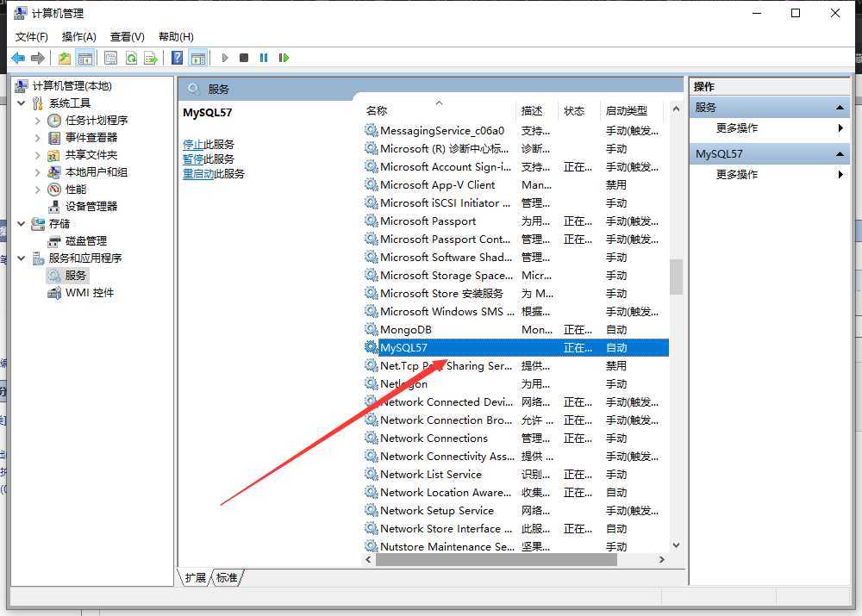Select the MongoDB service row
This screenshot has width=862, height=616.
[515, 330]
